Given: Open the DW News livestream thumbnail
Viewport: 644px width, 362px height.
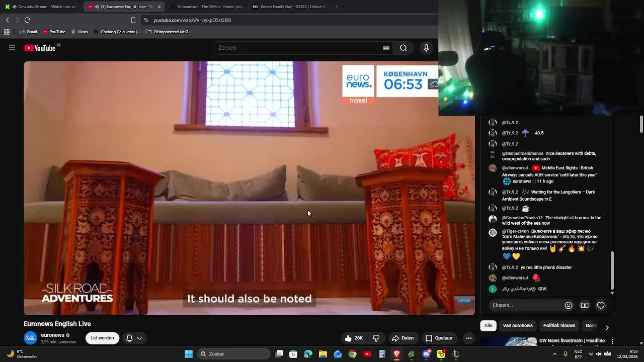Looking at the screenshot, I should pyautogui.click(x=508, y=342).
